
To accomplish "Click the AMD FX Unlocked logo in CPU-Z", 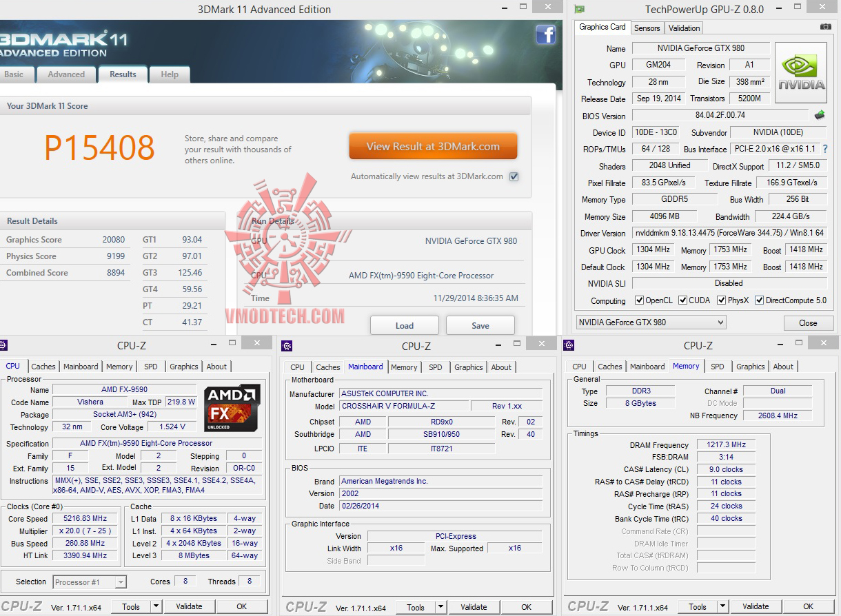I will (232, 409).
